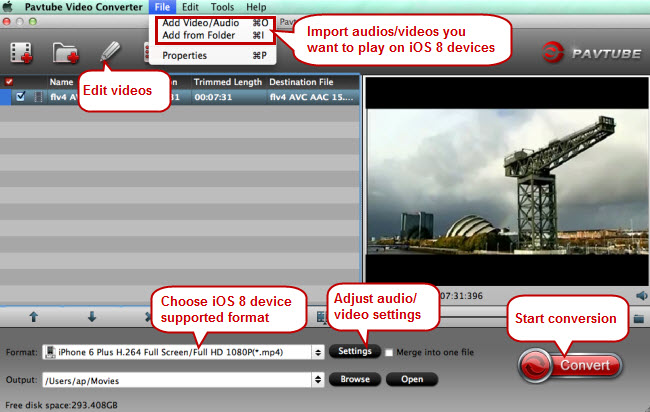Open the File menu

162,7
